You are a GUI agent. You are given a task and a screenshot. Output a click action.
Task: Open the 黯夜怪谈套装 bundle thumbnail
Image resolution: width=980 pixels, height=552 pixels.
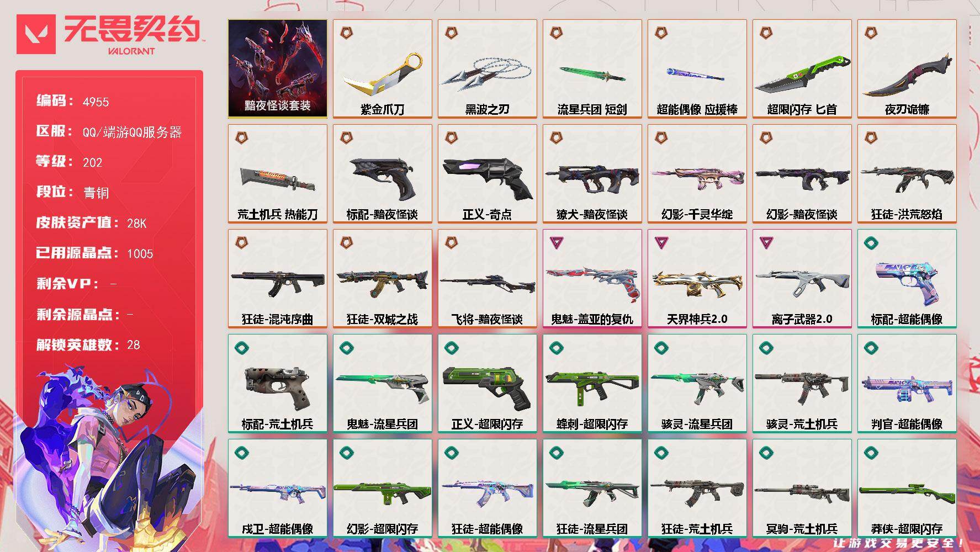point(278,69)
